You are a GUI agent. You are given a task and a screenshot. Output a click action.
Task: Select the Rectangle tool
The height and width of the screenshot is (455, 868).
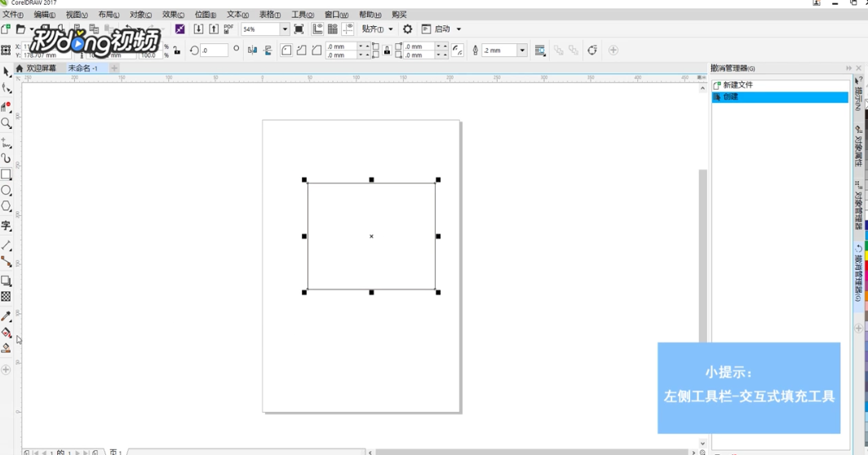(x=6, y=174)
